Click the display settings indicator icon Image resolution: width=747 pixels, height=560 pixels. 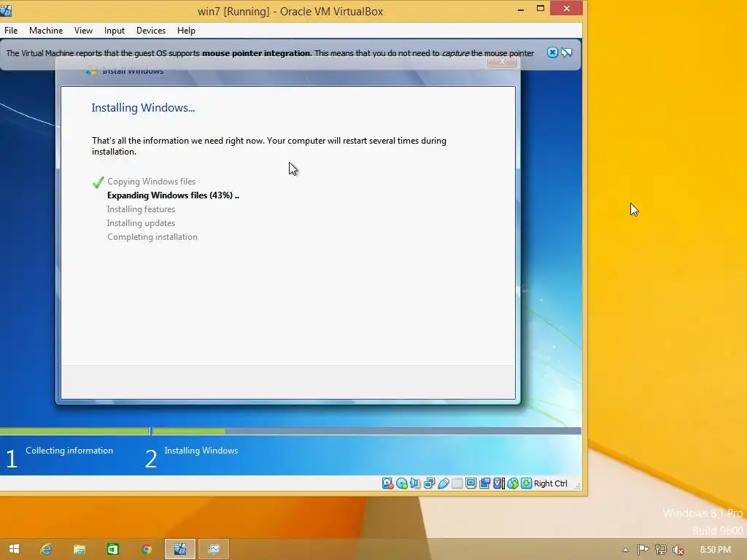click(x=471, y=483)
